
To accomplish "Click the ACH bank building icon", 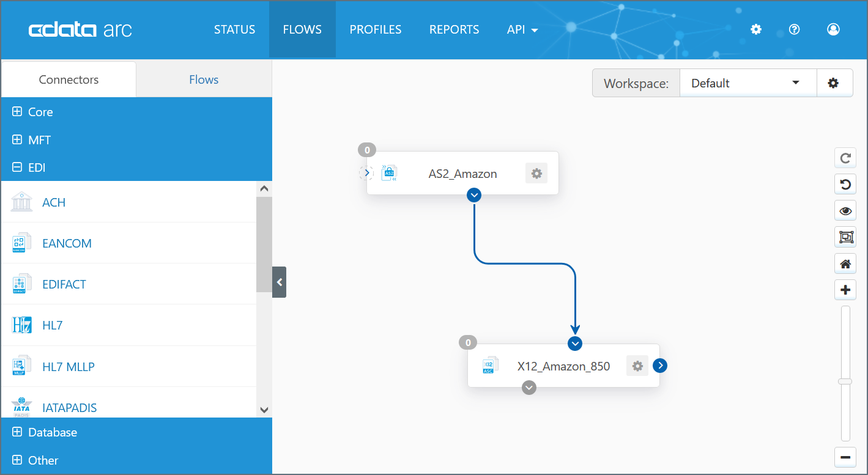I will click(x=21, y=202).
